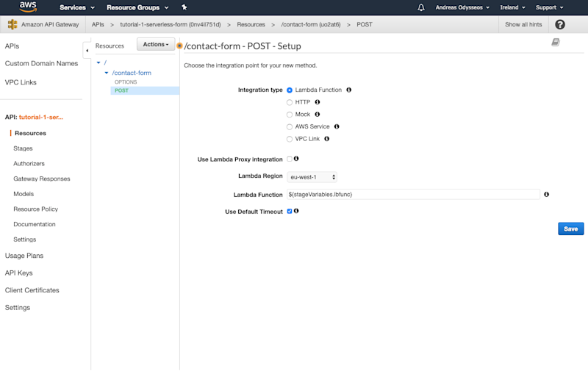The width and height of the screenshot is (588, 371).
Task: Select AWS Service integration type
Action: pos(290,127)
